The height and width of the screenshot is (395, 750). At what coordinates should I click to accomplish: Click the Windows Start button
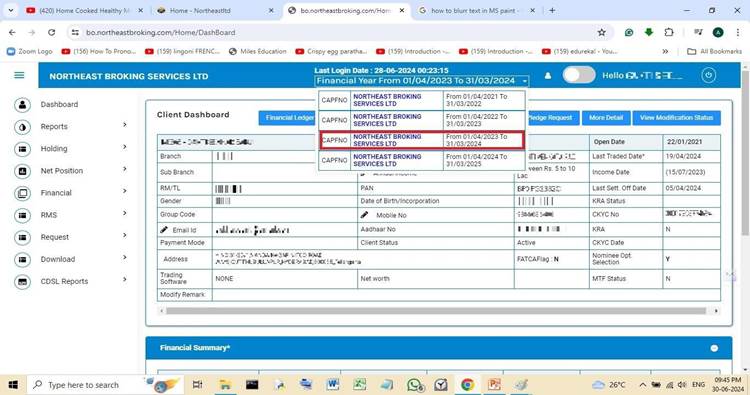click(x=13, y=384)
